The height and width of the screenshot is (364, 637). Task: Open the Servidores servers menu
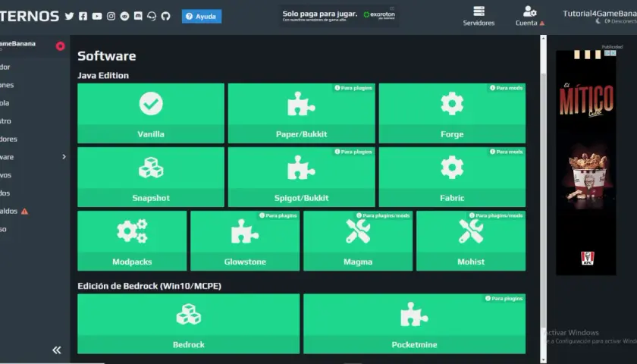coord(479,16)
